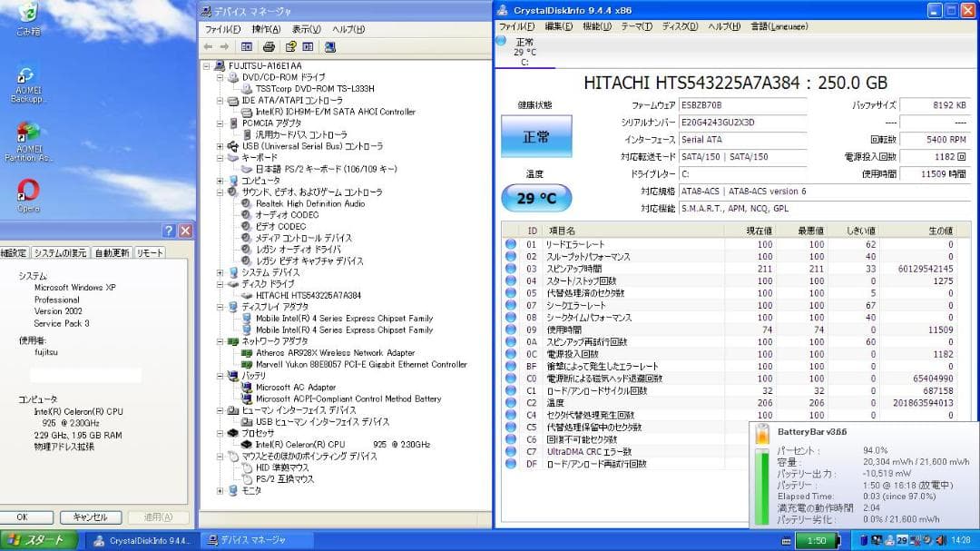Select the Opera desktop icon

click(28, 196)
